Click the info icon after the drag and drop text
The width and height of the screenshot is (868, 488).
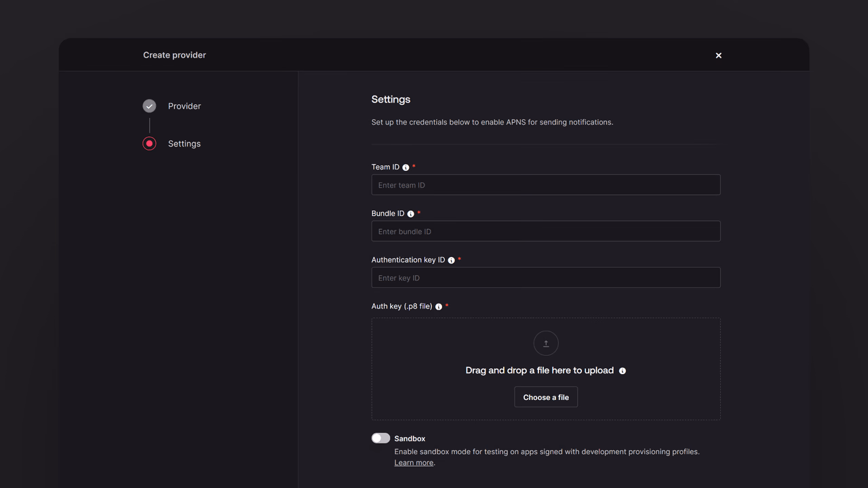(x=623, y=371)
